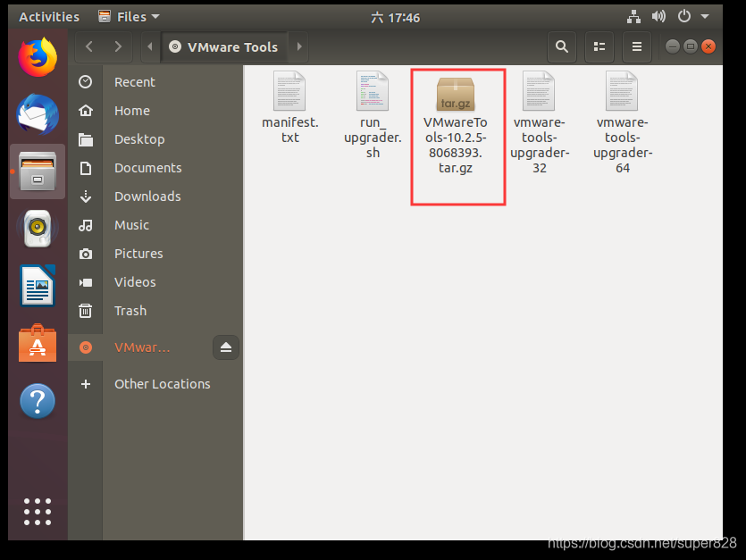Viewport: 746px width, 560px height.
Task: Close the Files window
Action: point(708,46)
